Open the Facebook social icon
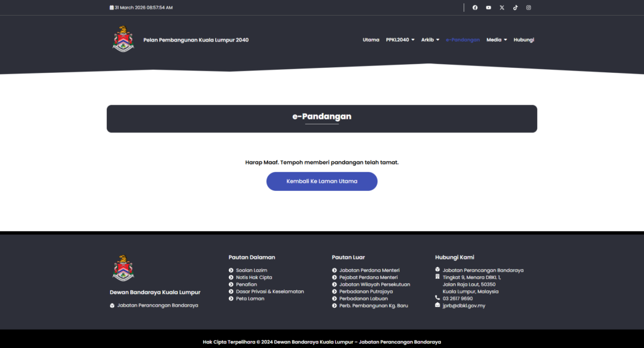The width and height of the screenshot is (644, 348). point(475,8)
